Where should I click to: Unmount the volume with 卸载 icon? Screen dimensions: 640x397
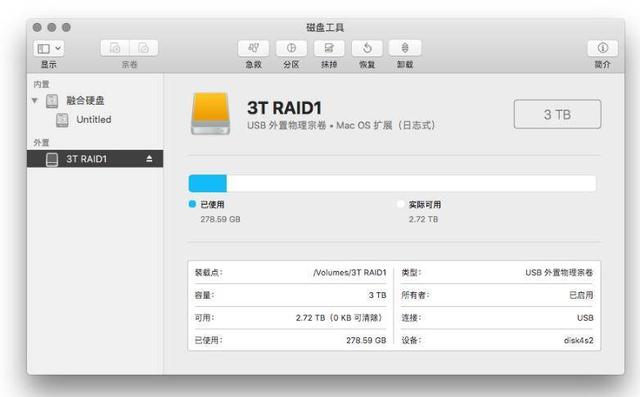coord(405,48)
